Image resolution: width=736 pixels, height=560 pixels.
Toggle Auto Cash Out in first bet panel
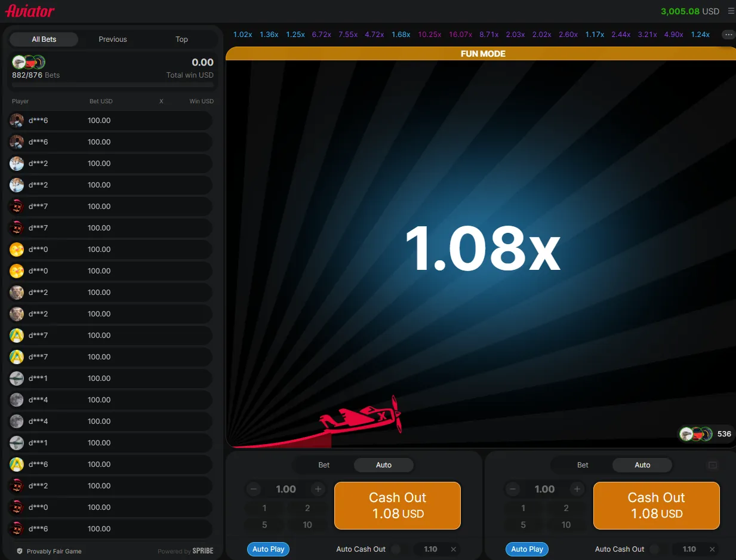(x=399, y=549)
